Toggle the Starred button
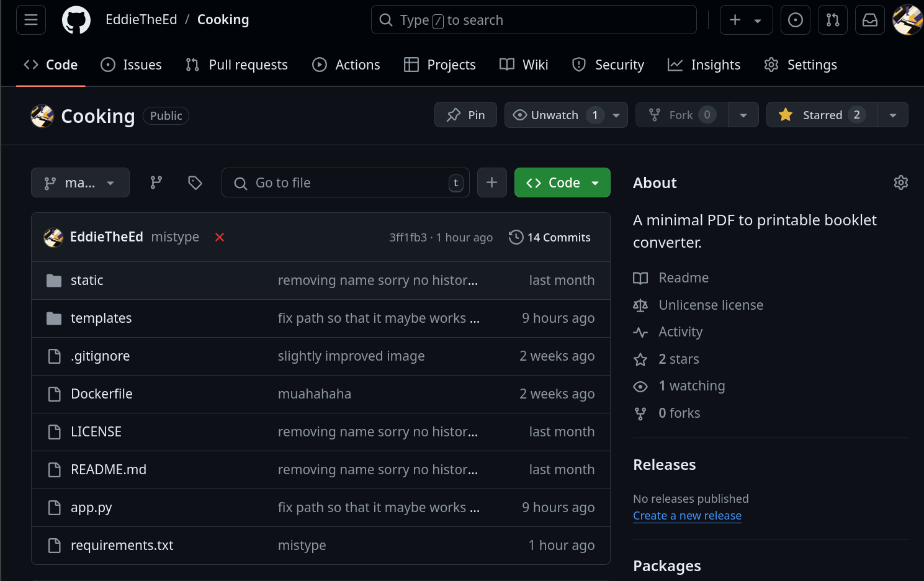 (822, 115)
